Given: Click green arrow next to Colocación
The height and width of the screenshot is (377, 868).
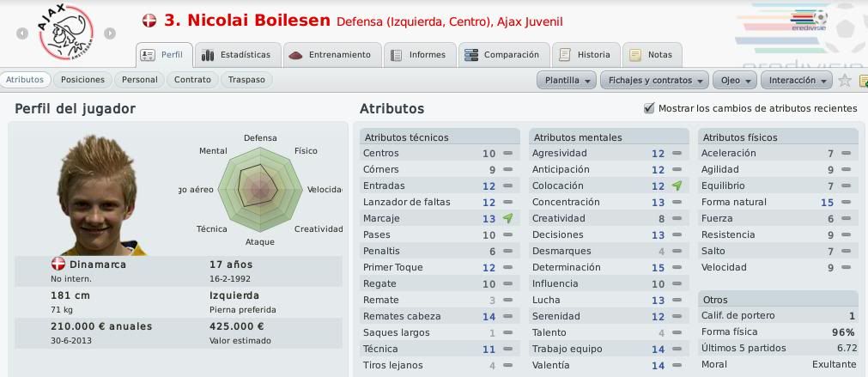Looking at the screenshot, I should tap(677, 186).
